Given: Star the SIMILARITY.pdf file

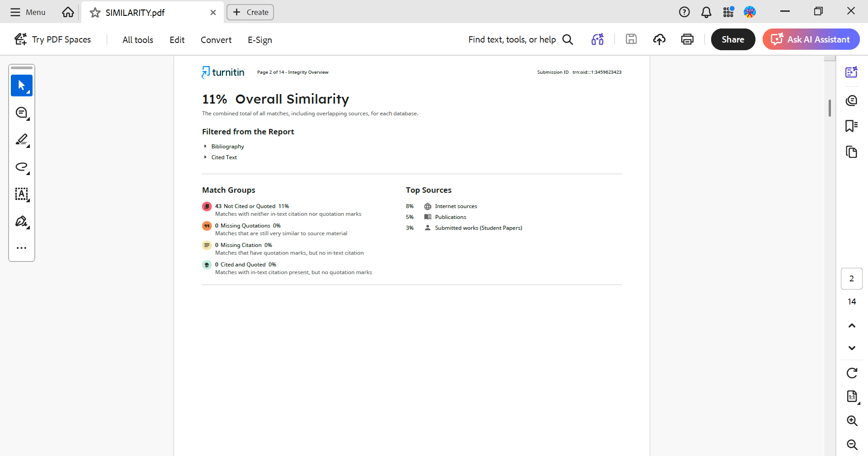Looking at the screenshot, I should [95, 13].
